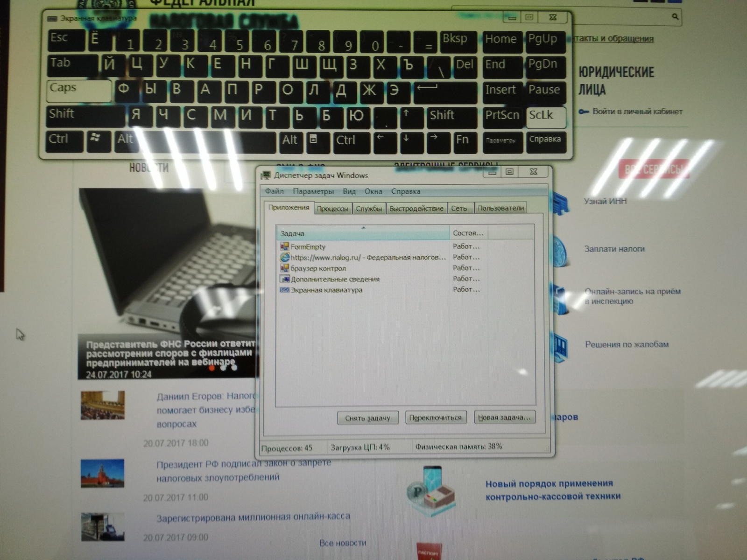Image resolution: width=747 pixels, height=560 pixels.
Task: Open «Онлайн-запись на приём в инспекцию» link
Action: tap(633, 296)
